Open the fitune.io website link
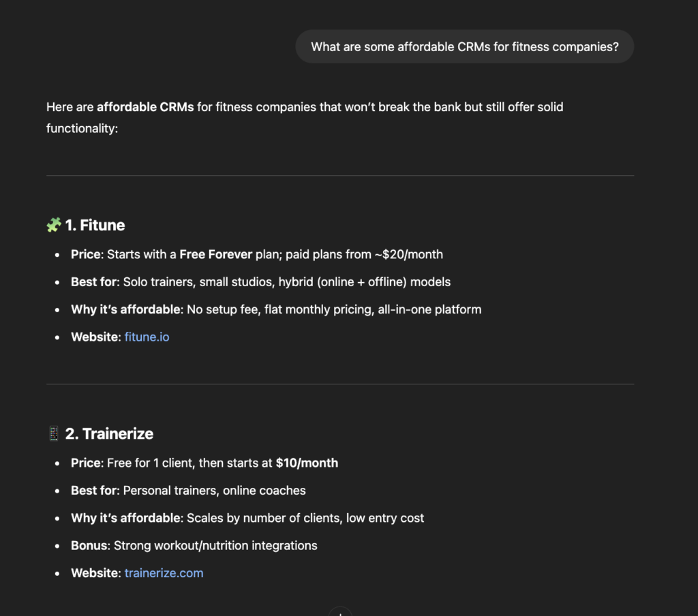The image size is (698, 616). (147, 337)
